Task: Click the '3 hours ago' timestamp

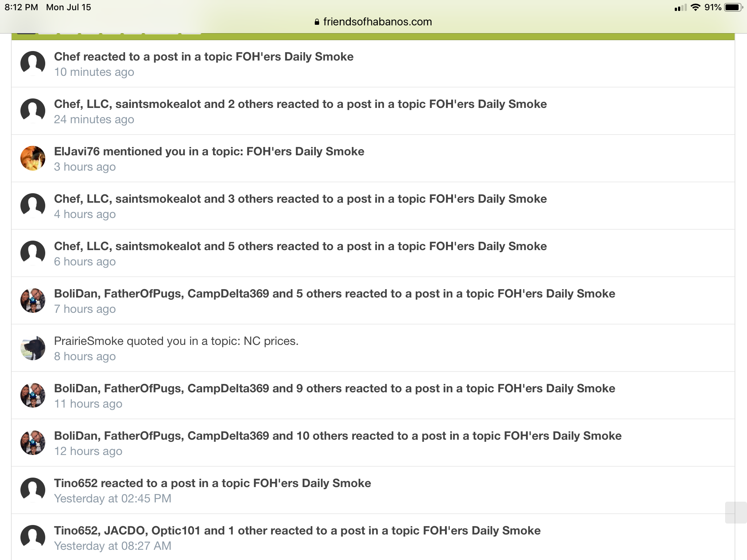Action: (85, 167)
